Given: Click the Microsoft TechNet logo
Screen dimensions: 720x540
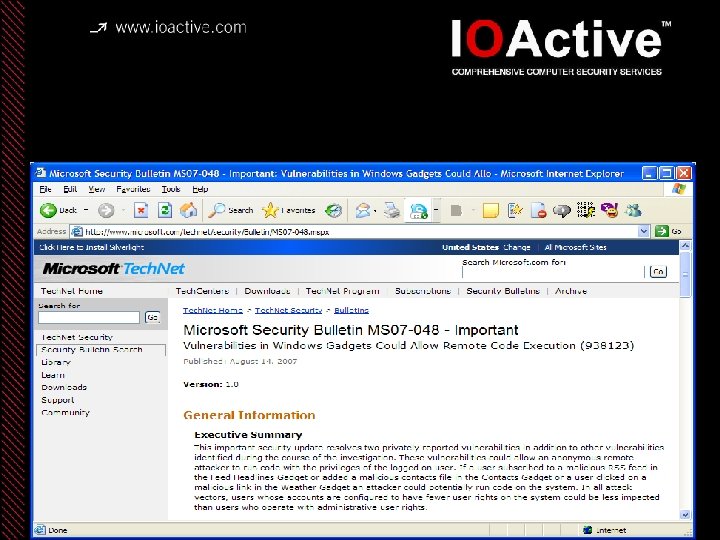Looking at the screenshot, I should 113,269.
